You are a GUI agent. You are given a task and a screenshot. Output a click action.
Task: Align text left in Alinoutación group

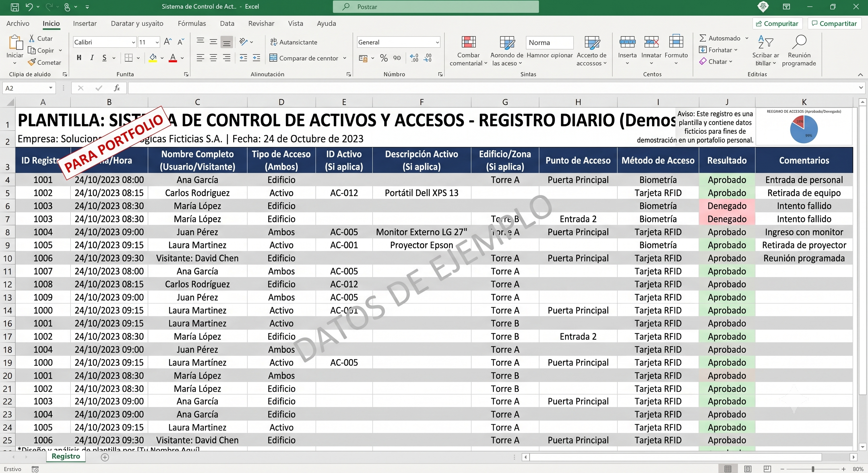(200, 58)
